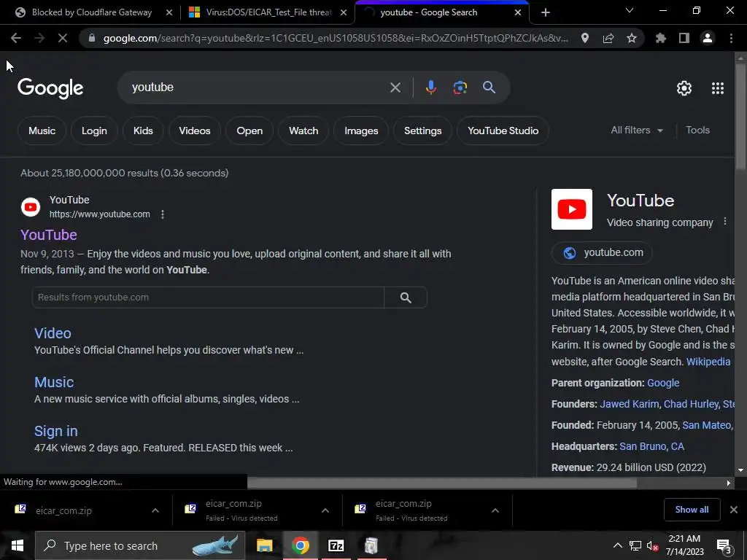
Task: Search by image with Google Lens icon
Action: pyautogui.click(x=460, y=87)
